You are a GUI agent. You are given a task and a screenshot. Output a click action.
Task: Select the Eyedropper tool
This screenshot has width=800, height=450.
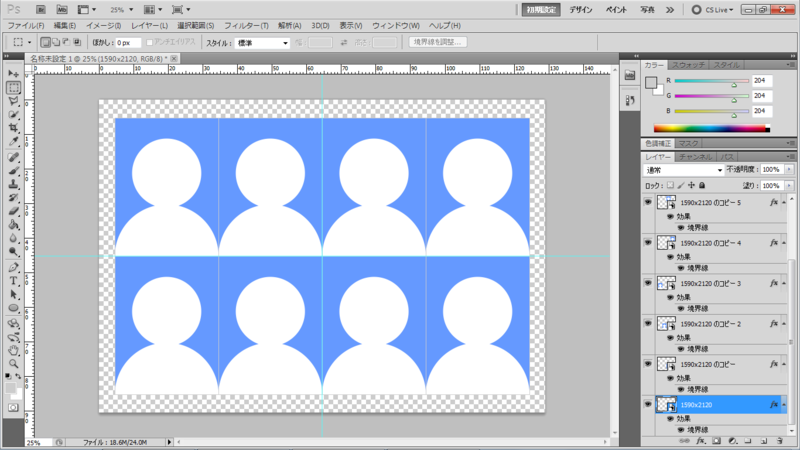coord(14,141)
